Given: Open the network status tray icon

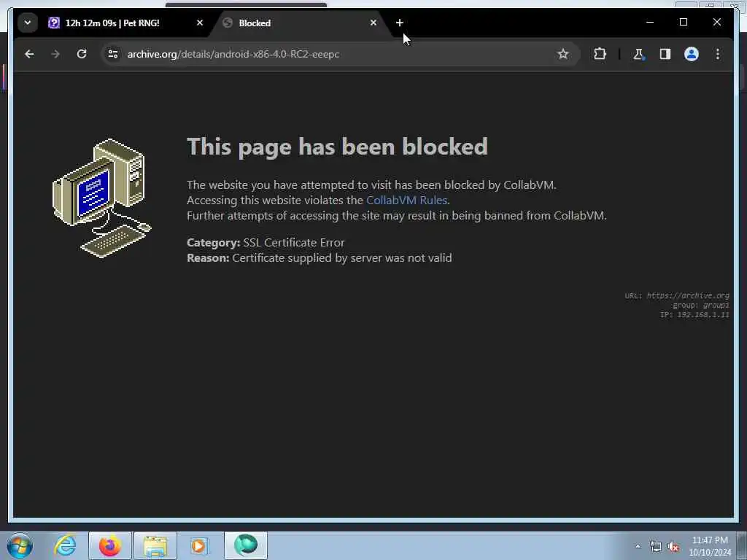Looking at the screenshot, I should (x=656, y=547).
